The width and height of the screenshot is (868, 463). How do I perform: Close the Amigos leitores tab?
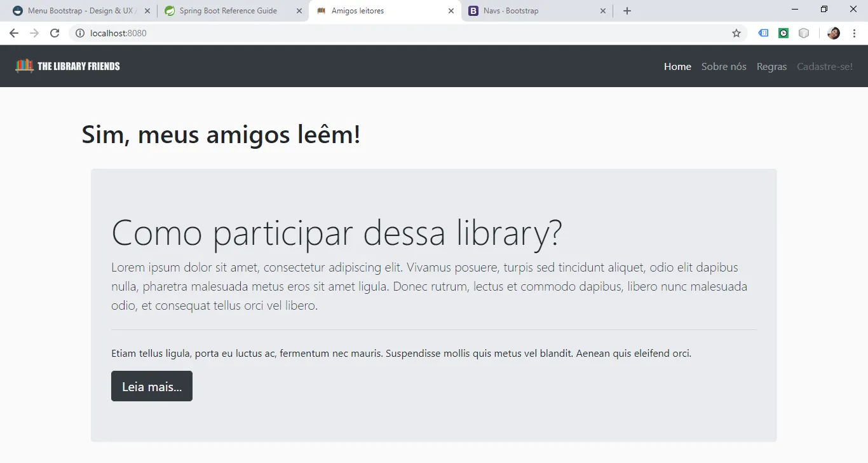point(451,10)
